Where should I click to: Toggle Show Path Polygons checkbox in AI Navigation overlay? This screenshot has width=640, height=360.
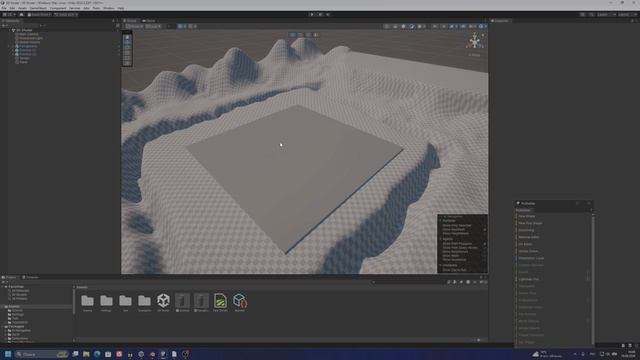(x=484, y=244)
